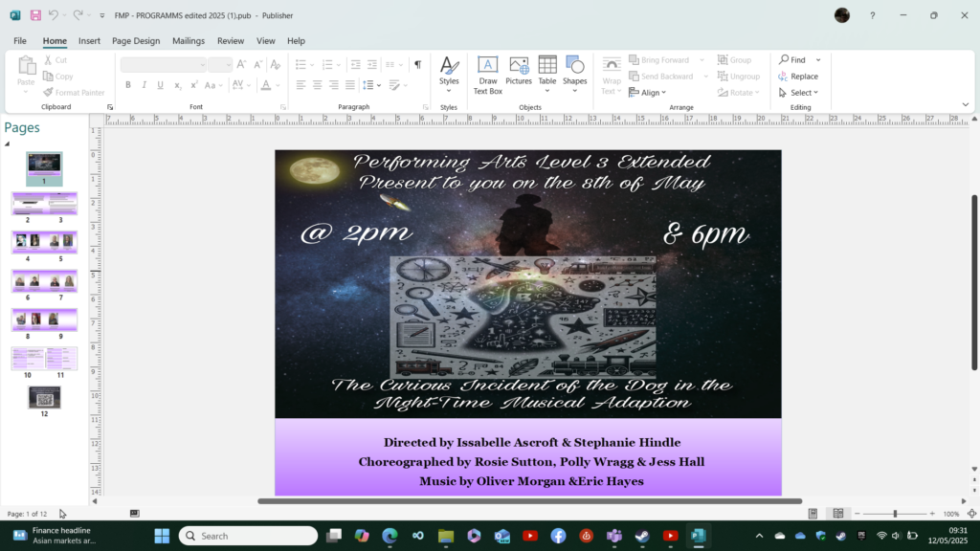Click the Superscript icon
The image size is (980, 551).
pos(193,85)
